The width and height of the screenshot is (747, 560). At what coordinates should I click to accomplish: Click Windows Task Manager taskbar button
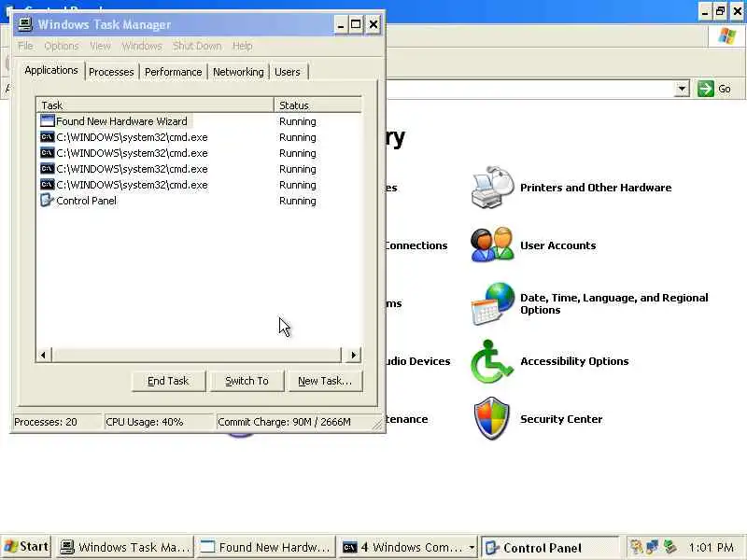(x=125, y=547)
